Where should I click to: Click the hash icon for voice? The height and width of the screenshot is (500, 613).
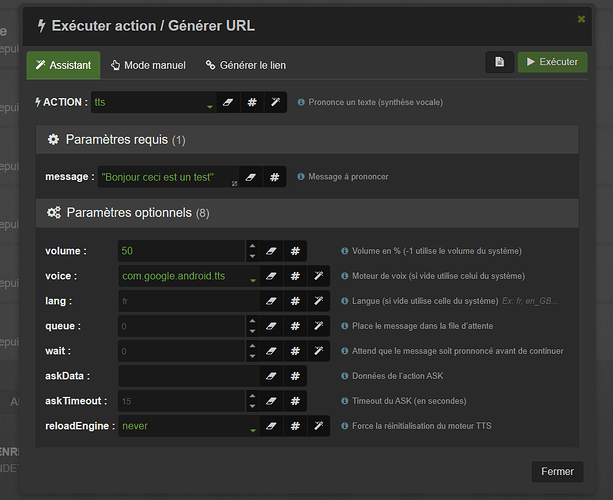coord(295,276)
